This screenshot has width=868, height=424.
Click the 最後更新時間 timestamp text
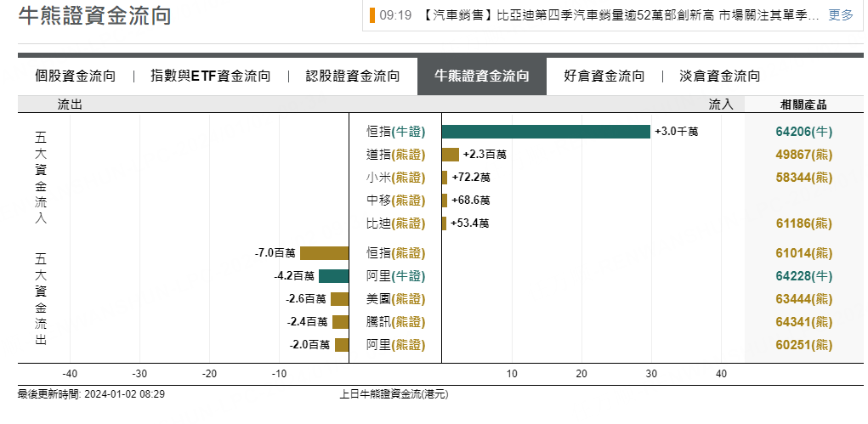pyautogui.click(x=91, y=394)
